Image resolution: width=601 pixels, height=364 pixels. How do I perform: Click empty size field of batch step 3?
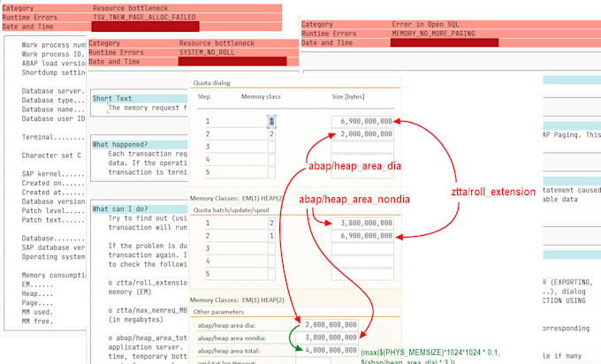tap(362, 248)
